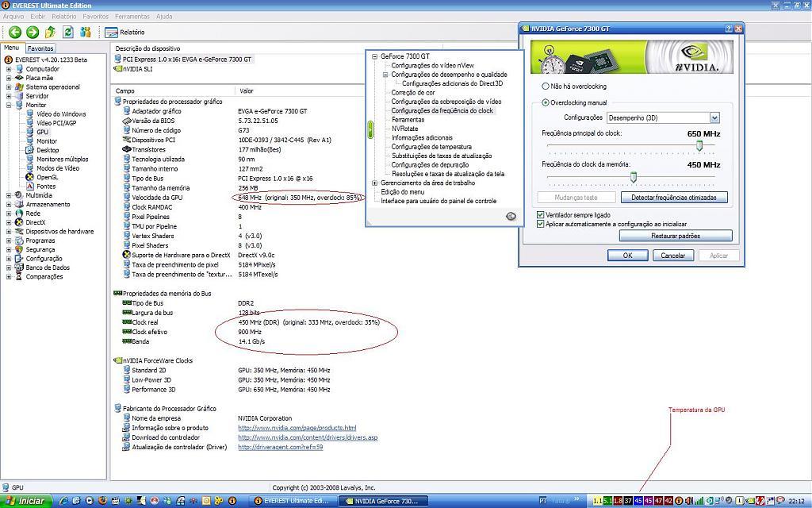Open nvidia.com drivers download link
812x508 pixels.
tap(308, 437)
